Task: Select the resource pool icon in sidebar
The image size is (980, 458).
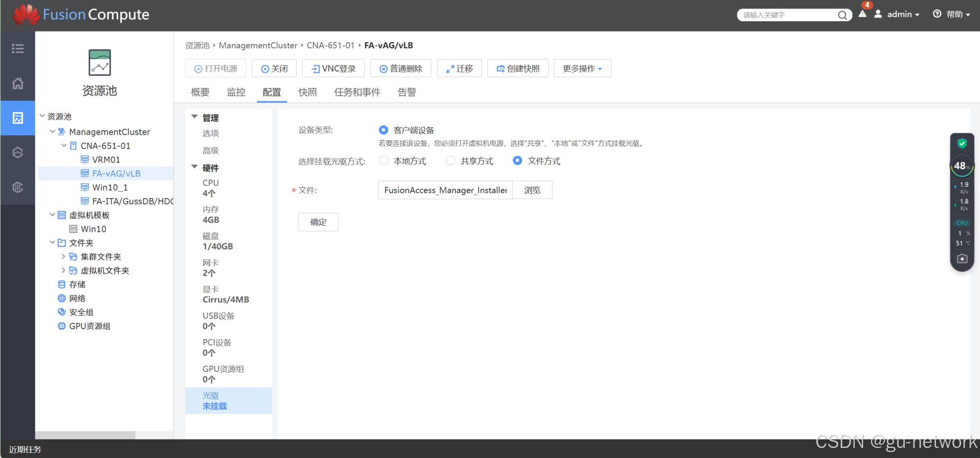Action: (17, 118)
